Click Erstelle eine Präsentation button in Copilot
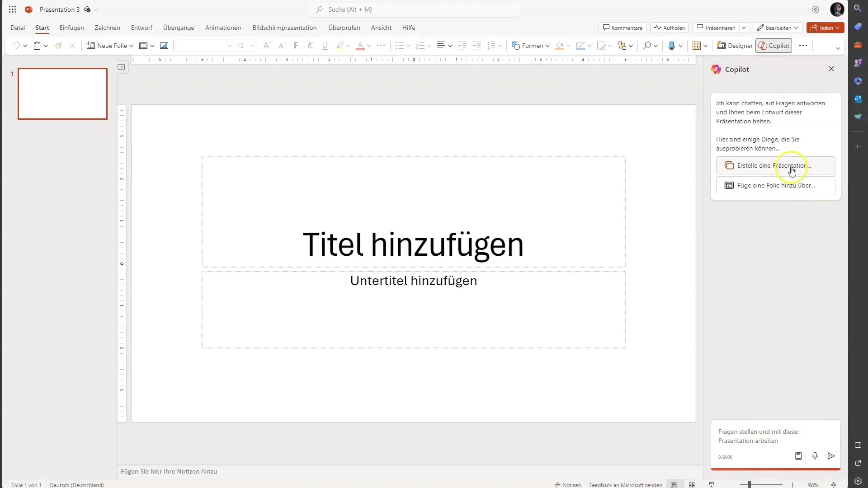This screenshot has height=488, width=868. pos(775,166)
